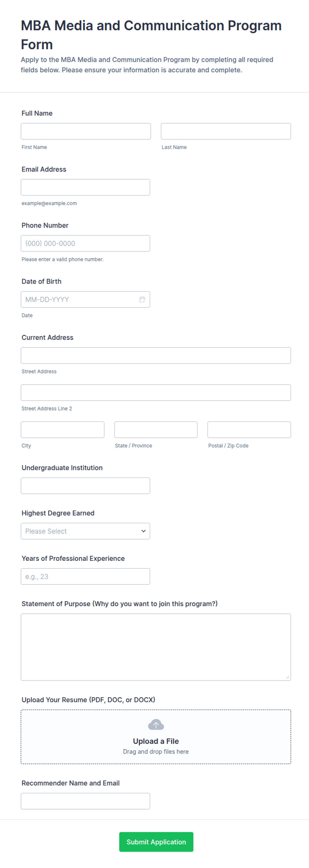Select the Email Address input

click(x=85, y=187)
